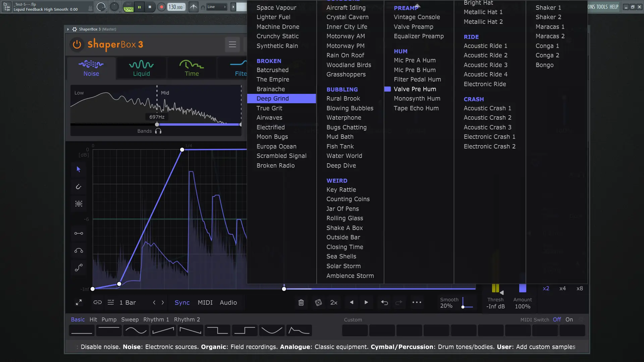Open the hamburger menu in ShaperBox header
The height and width of the screenshot is (362, 644).
click(x=232, y=44)
